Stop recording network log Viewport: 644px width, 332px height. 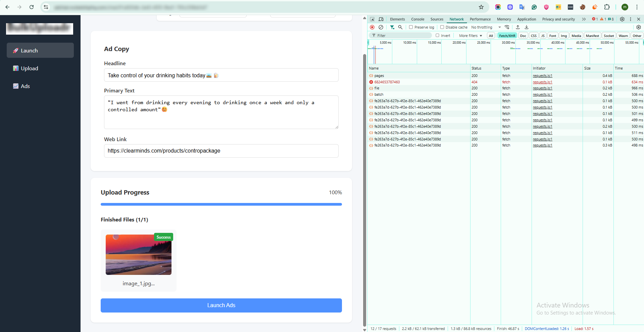coord(372,27)
